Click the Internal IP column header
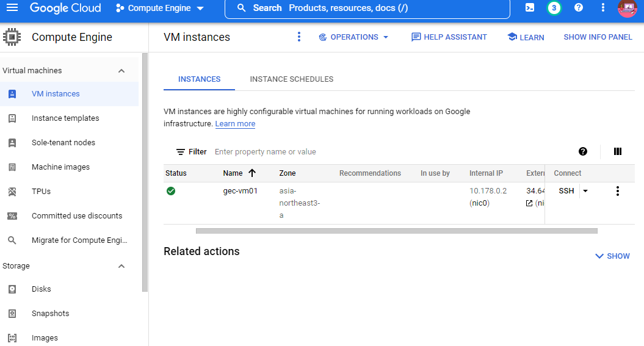Viewport: 644px width, 346px height. pyautogui.click(x=486, y=173)
